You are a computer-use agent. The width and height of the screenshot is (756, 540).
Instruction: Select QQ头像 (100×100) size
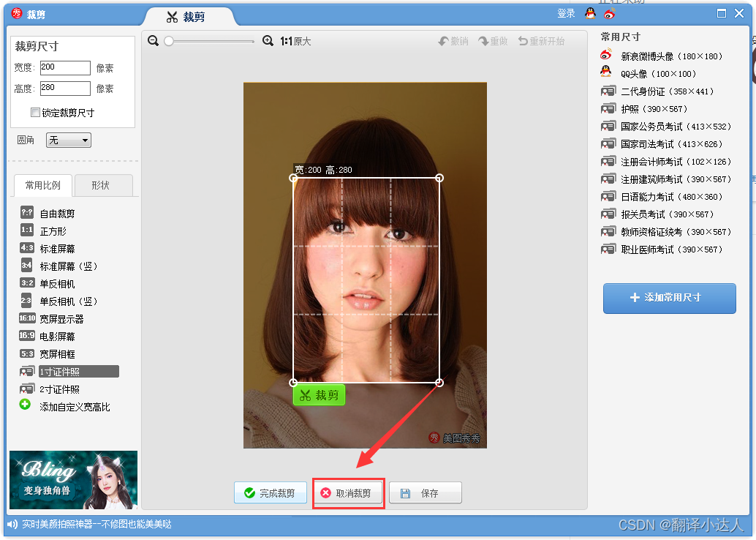pos(649,73)
